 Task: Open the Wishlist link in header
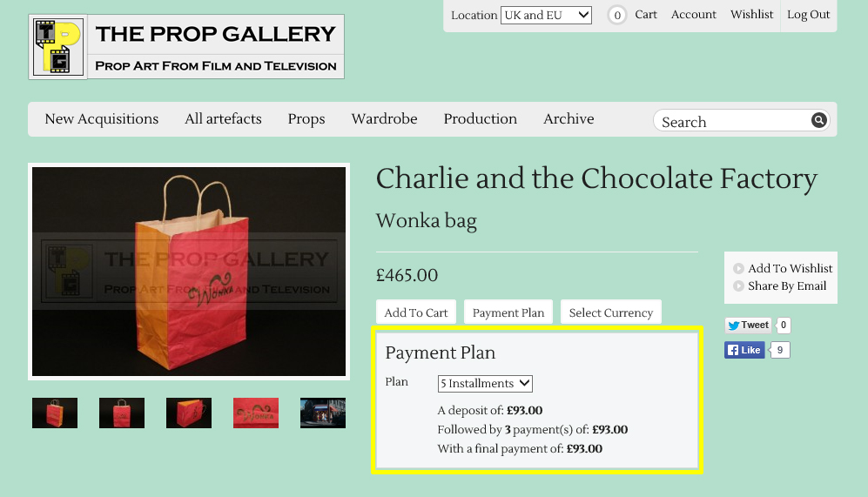tap(751, 15)
